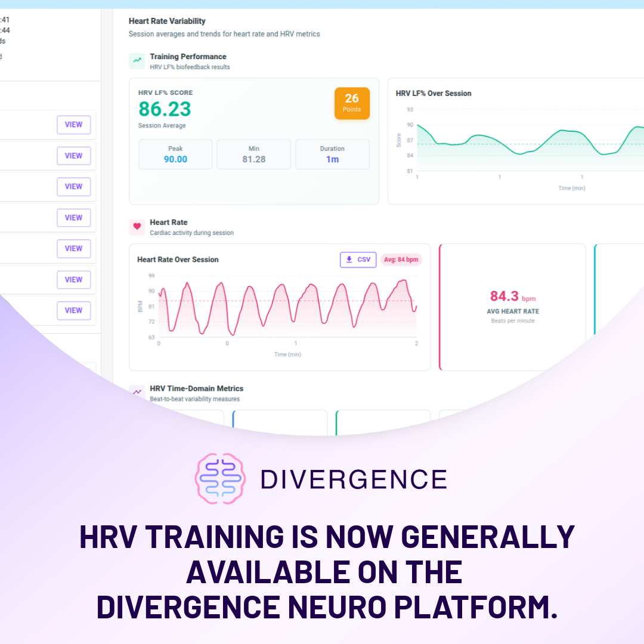Click the topmost VIEW button in the list

[x=73, y=125]
